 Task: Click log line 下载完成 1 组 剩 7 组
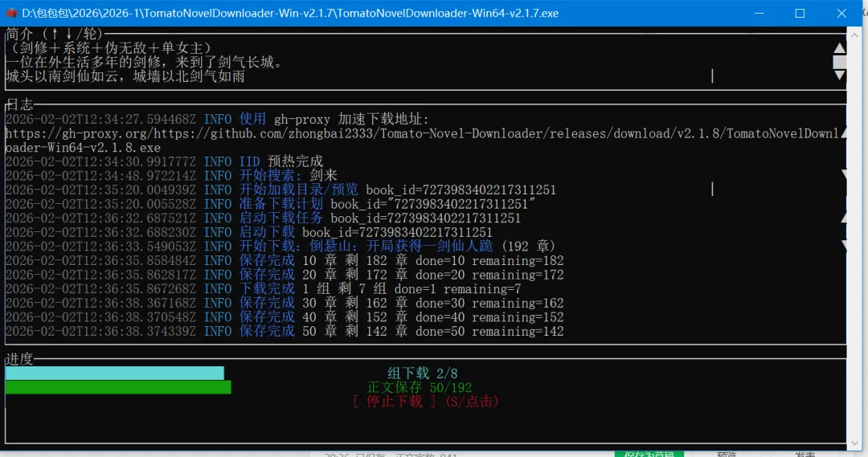(263, 289)
